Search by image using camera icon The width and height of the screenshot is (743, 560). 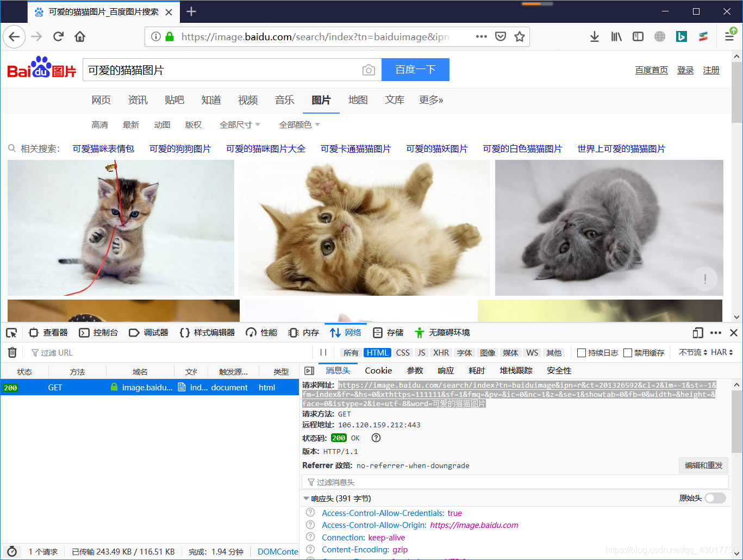369,70
